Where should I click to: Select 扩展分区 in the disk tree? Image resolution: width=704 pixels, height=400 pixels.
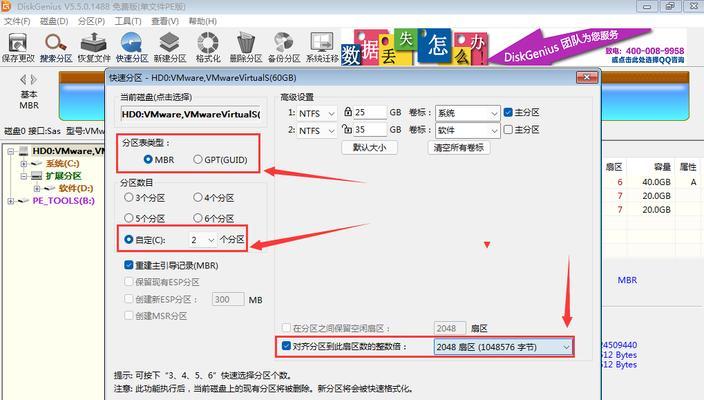point(63,176)
